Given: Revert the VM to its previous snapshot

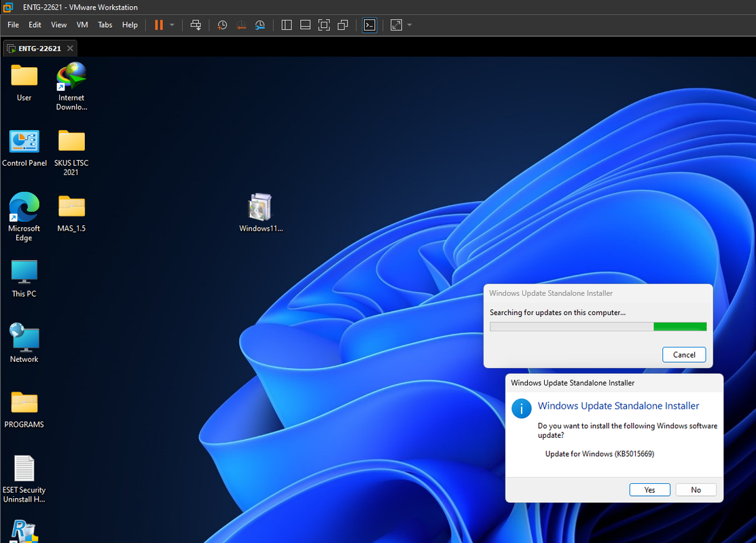Looking at the screenshot, I should (x=241, y=25).
